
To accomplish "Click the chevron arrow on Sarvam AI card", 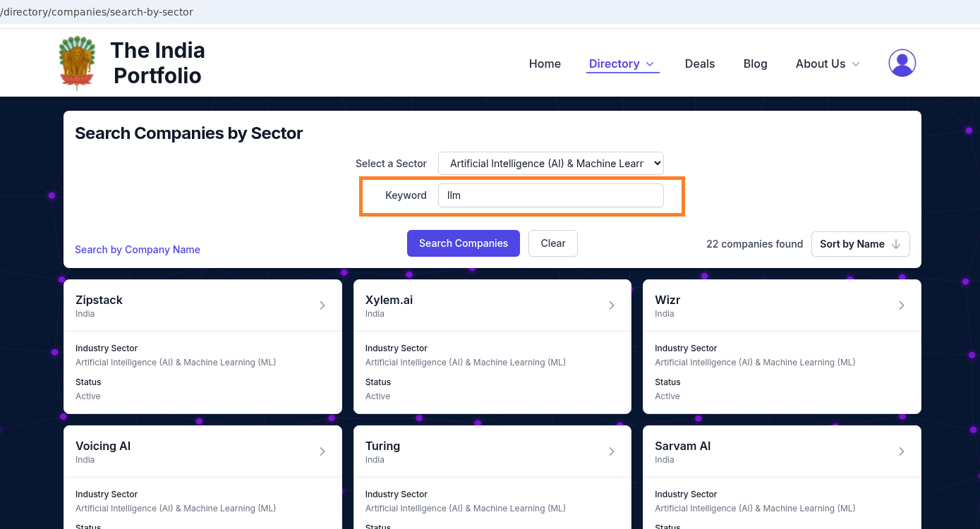I will tap(902, 451).
